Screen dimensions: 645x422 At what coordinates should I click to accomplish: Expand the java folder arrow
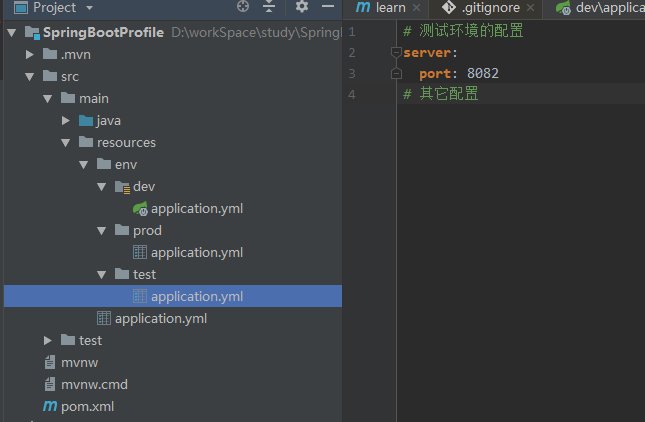point(65,121)
